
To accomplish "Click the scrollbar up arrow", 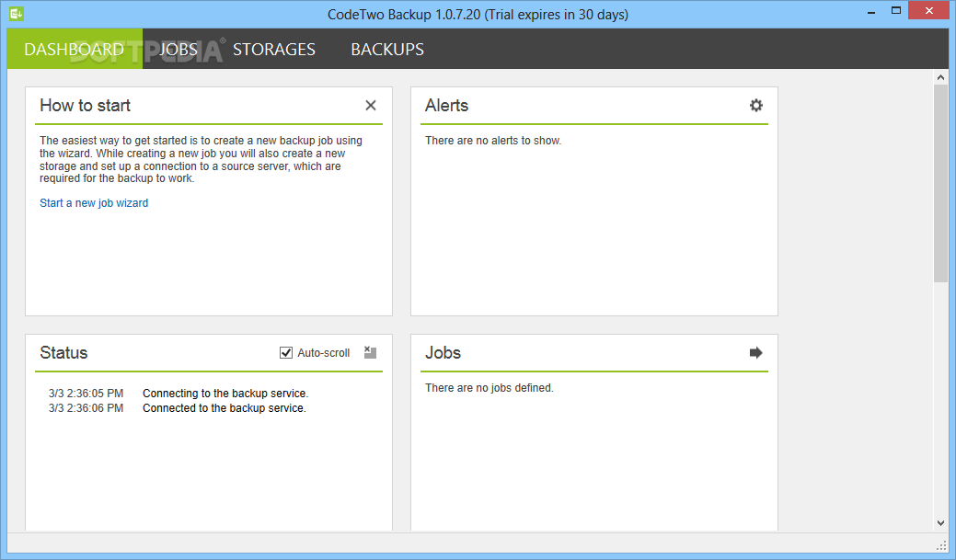I will click(940, 77).
